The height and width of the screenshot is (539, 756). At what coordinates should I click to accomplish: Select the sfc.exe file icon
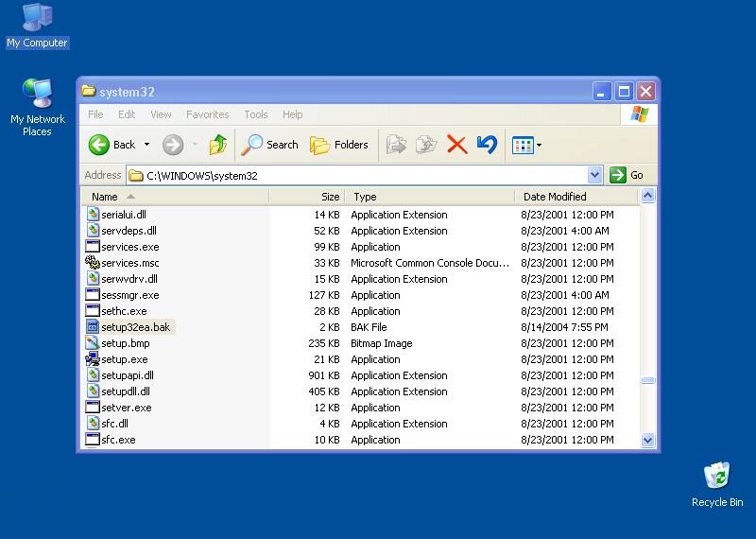click(x=93, y=440)
